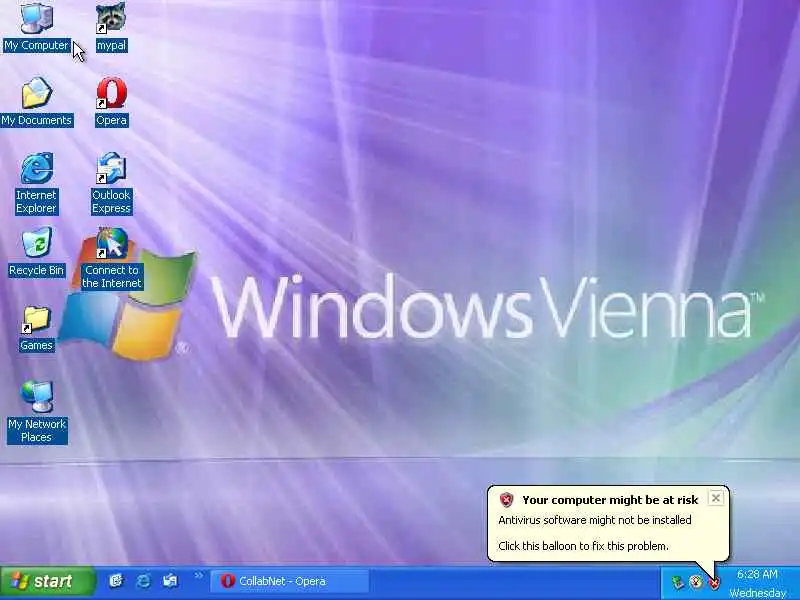The height and width of the screenshot is (600, 800).
Task: Open the Start menu
Action: point(47,581)
